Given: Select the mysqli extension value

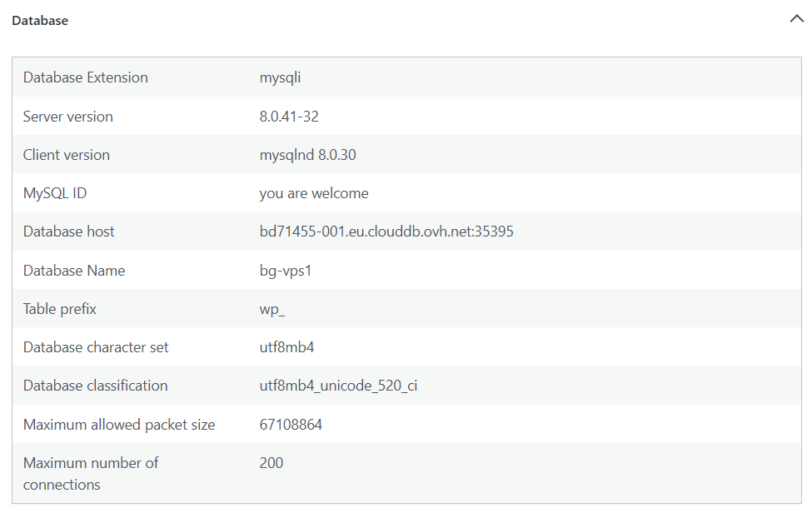Looking at the screenshot, I should [280, 77].
